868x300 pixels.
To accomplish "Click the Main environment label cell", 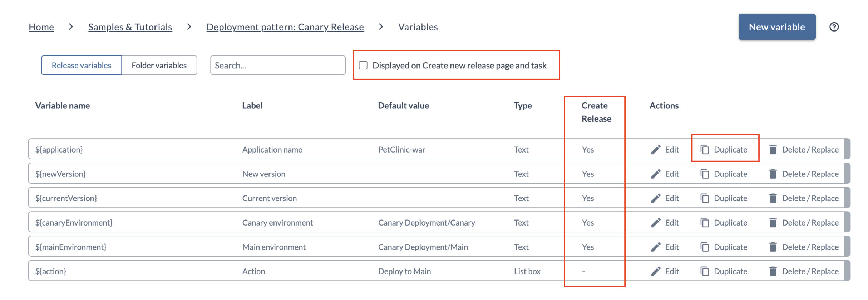I will tap(274, 247).
